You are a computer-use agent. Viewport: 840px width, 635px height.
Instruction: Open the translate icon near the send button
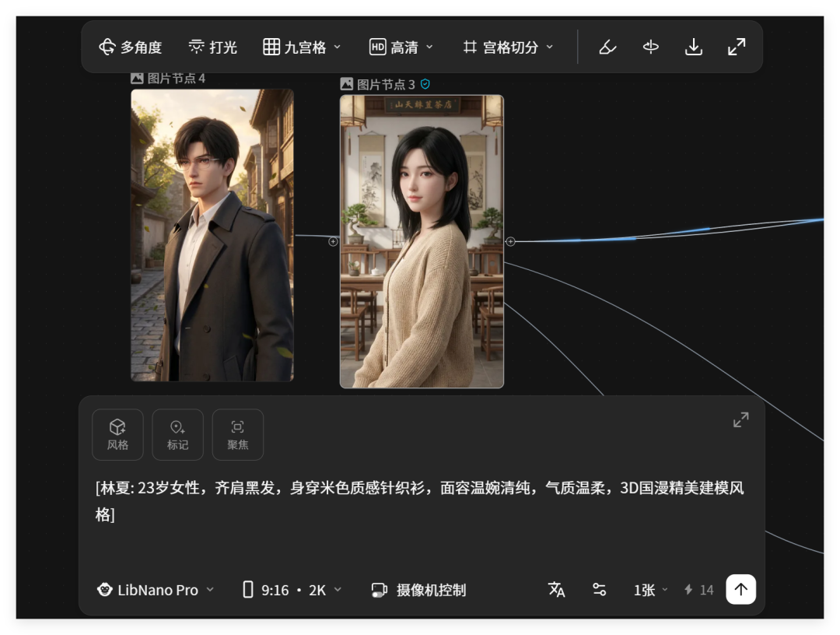pyautogui.click(x=556, y=590)
